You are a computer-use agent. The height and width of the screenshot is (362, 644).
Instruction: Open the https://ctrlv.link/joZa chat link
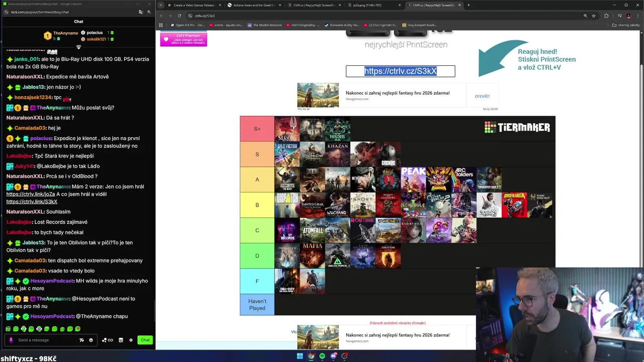pyautogui.click(x=31, y=194)
